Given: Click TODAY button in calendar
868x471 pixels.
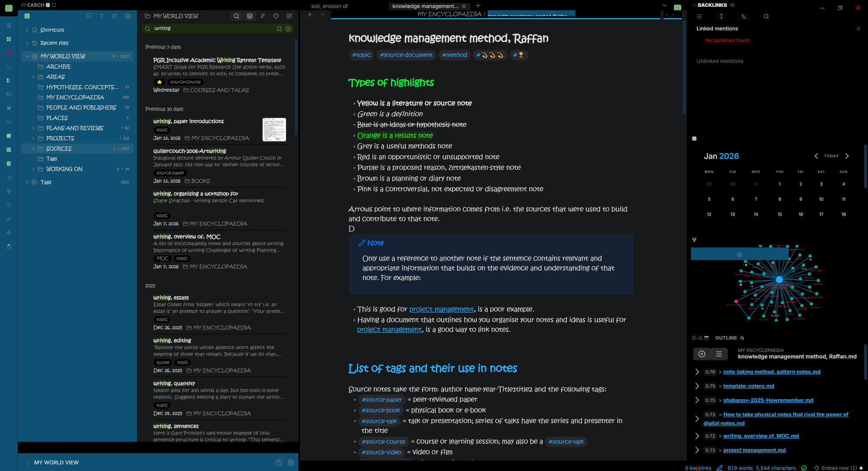Looking at the screenshot, I should 831,156.
